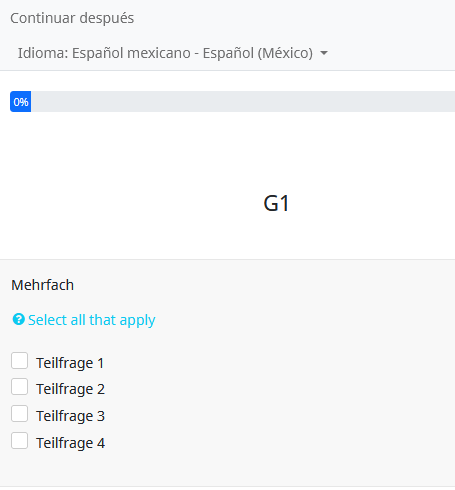
Task: Click the Español (México) text in language menu
Action: 258,53
